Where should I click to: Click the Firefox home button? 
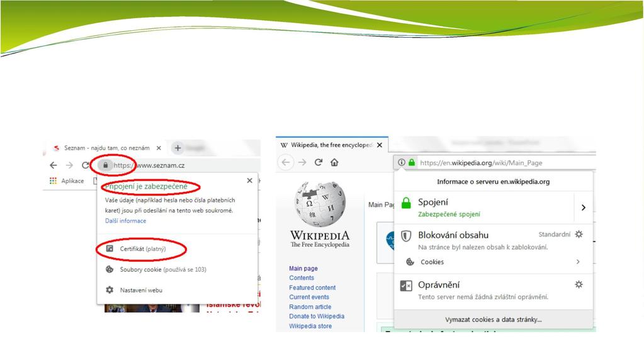point(334,162)
